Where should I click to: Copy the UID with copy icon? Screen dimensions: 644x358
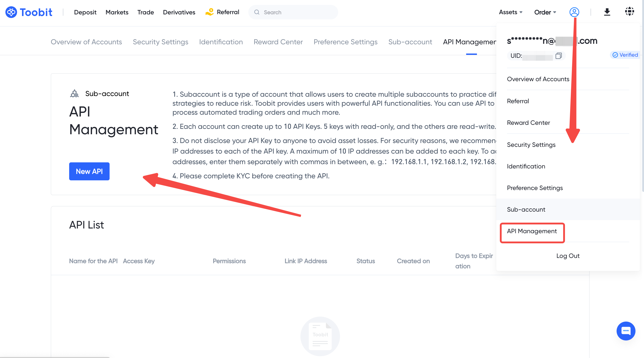coord(558,56)
